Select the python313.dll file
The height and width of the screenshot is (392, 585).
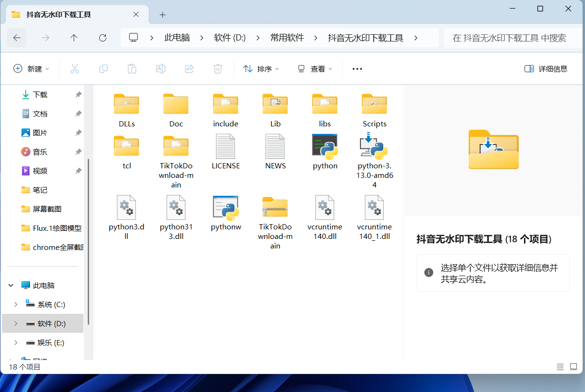coord(176,218)
